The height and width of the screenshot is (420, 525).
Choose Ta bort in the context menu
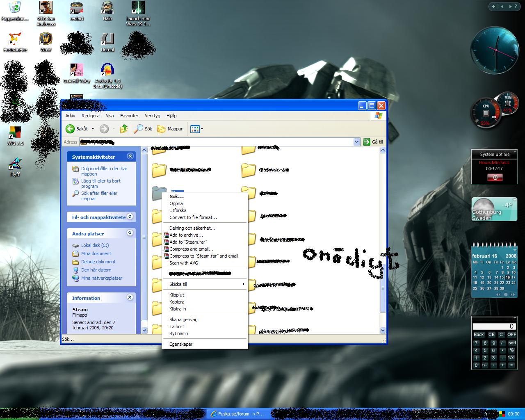205,326
